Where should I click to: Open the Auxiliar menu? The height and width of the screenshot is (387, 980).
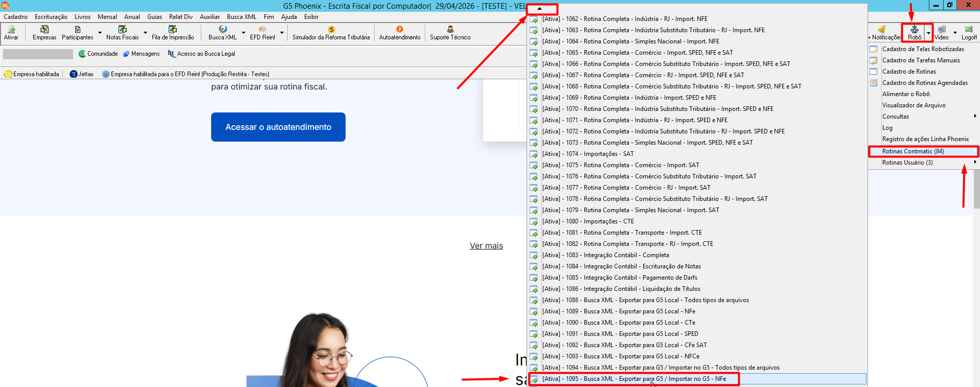(210, 17)
